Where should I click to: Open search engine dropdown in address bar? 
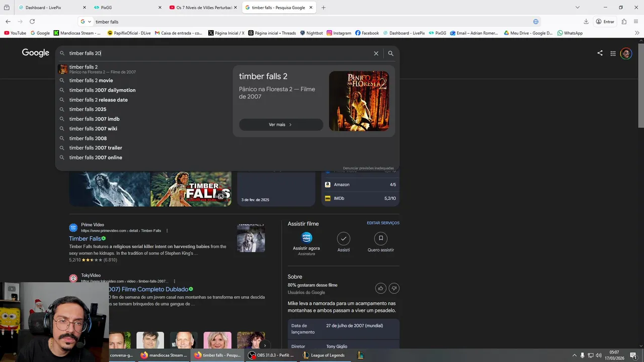point(86,22)
